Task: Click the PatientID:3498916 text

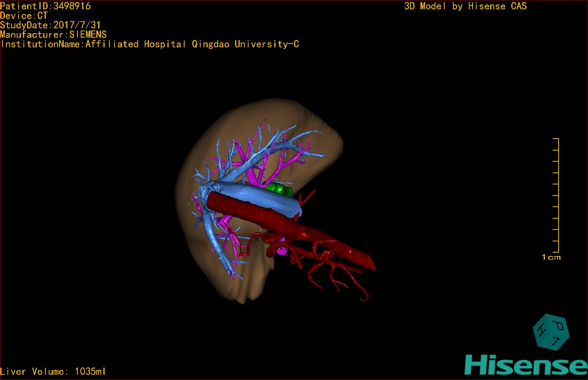Action: (x=45, y=6)
